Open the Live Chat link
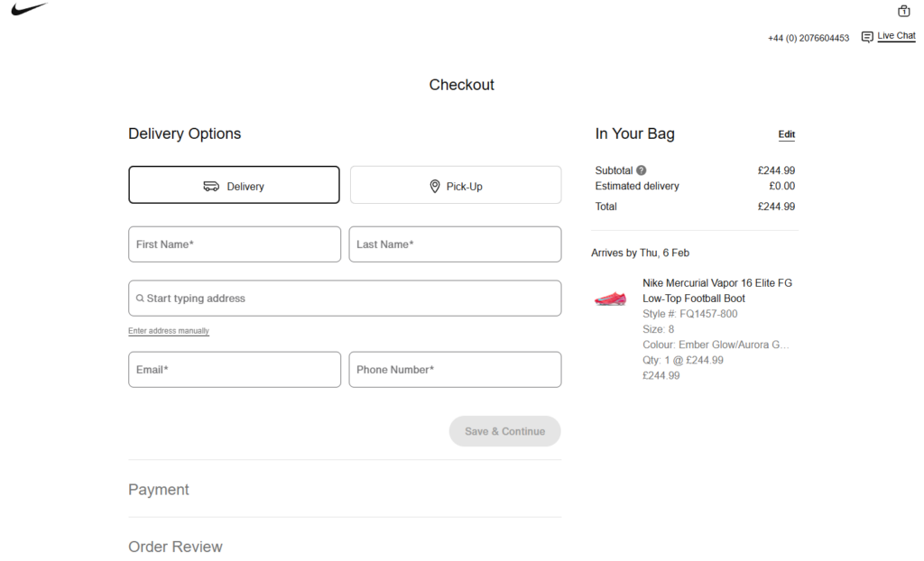This screenshot has height=561, width=924. point(895,35)
